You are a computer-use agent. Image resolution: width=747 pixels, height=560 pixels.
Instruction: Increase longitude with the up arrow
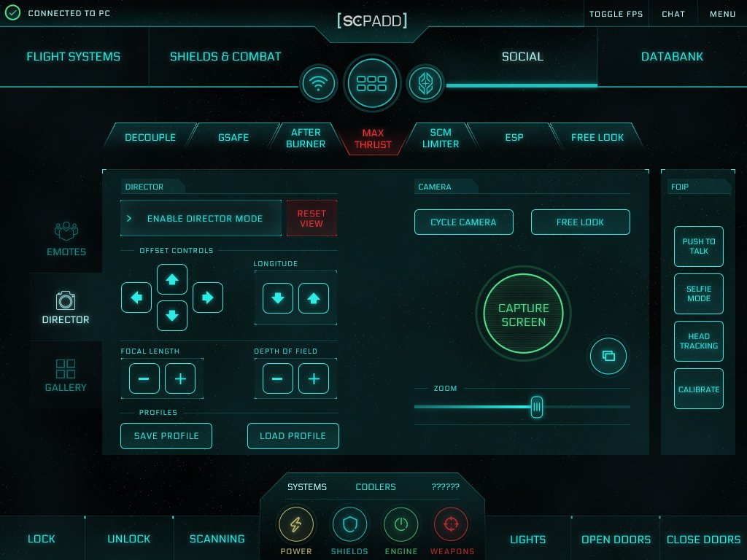pyautogui.click(x=314, y=298)
